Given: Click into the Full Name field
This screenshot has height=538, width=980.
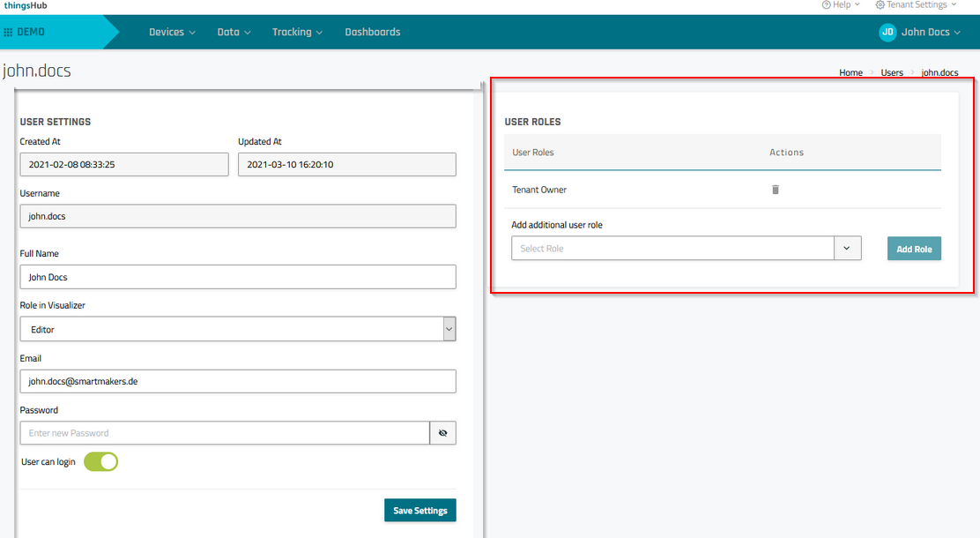Looking at the screenshot, I should (x=238, y=277).
